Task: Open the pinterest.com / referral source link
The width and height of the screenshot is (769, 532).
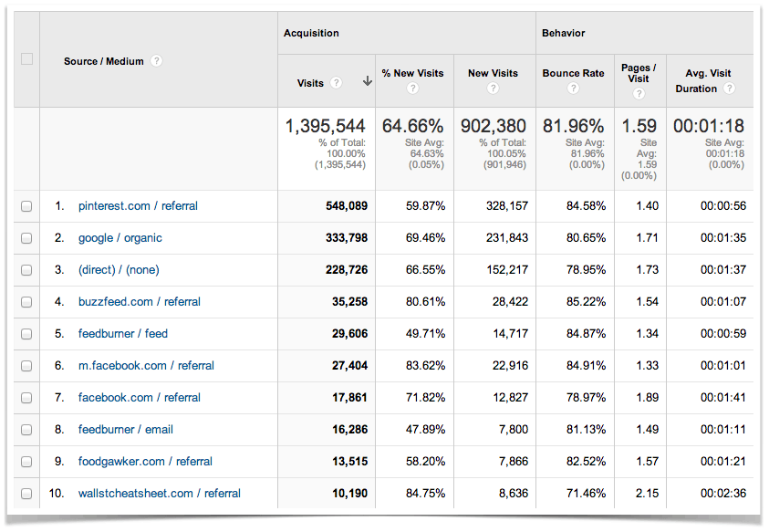Action: tap(136, 206)
